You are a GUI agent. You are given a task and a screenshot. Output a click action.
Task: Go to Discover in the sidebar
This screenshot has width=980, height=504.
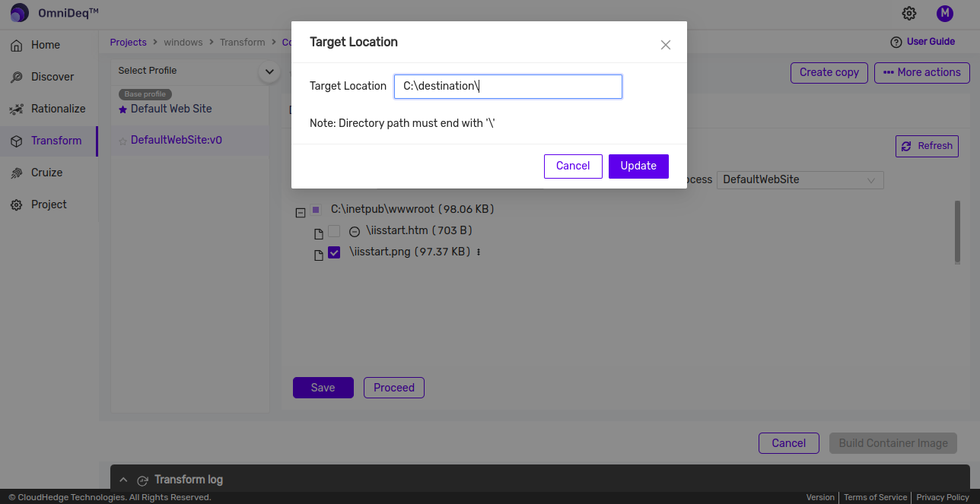tap(52, 77)
